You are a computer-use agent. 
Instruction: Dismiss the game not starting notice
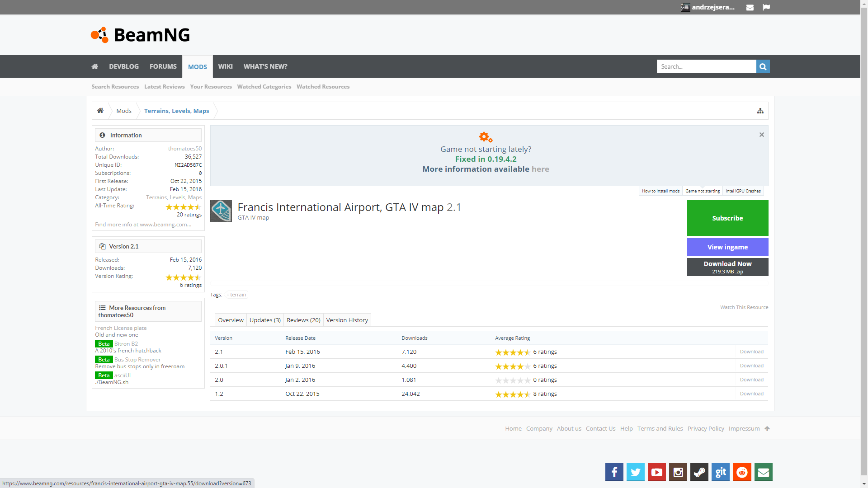[x=761, y=135]
